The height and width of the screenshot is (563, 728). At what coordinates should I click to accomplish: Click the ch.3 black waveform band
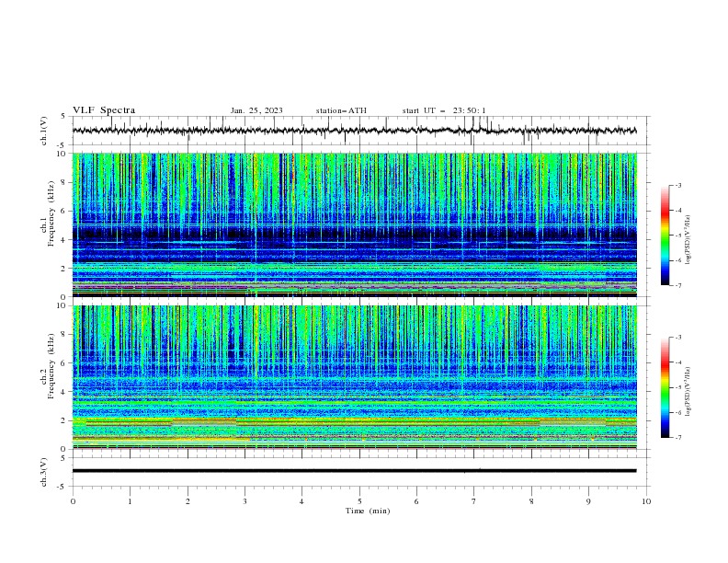(354, 471)
